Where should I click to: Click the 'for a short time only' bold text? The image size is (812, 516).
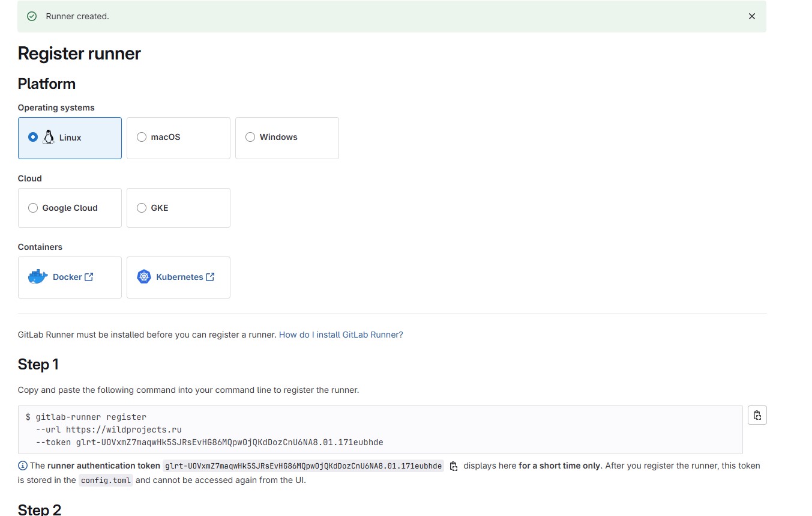point(559,466)
